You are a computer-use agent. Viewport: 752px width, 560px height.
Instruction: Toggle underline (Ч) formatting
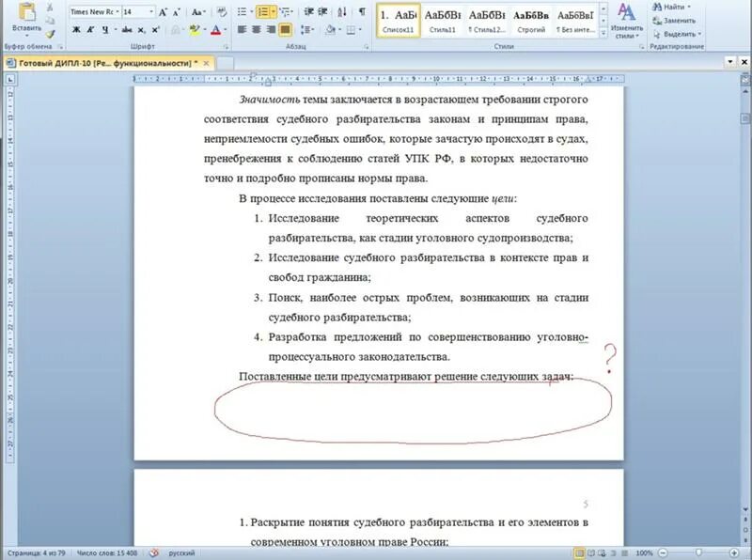pos(105,30)
